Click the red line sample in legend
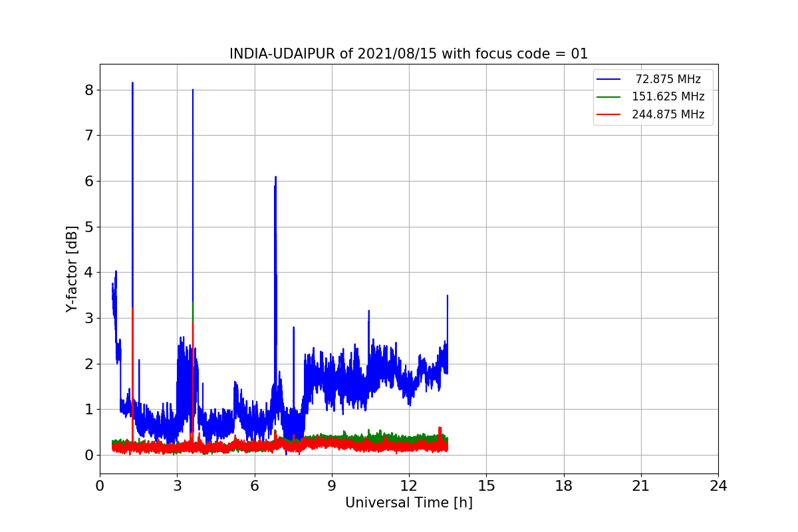The width and height of the screenshot is (798, 532). click(608, 114)
